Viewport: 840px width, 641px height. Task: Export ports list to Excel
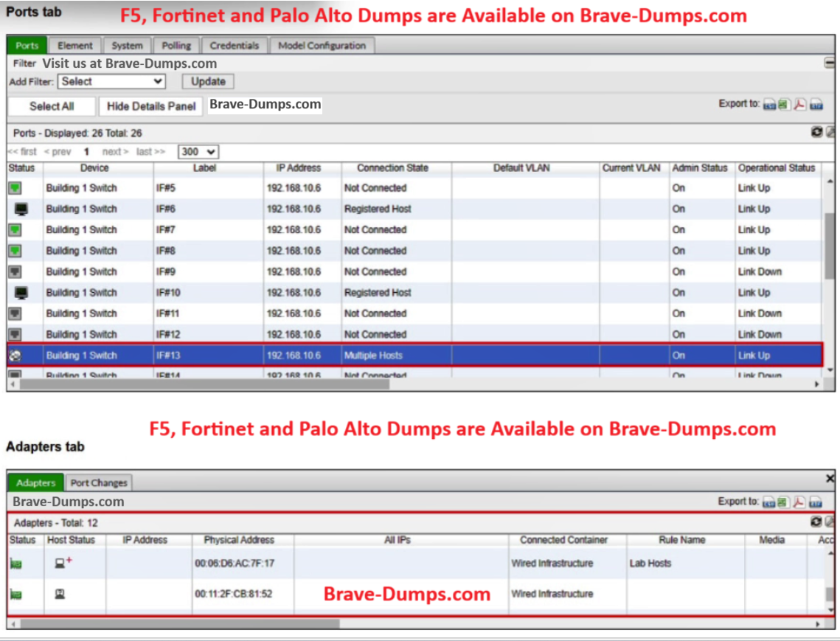783,105
